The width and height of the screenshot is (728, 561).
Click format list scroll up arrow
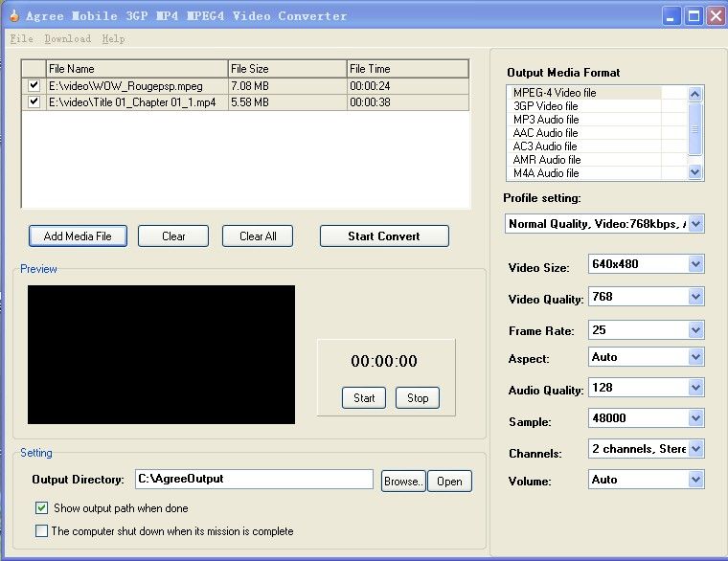[x=694, y=94]
